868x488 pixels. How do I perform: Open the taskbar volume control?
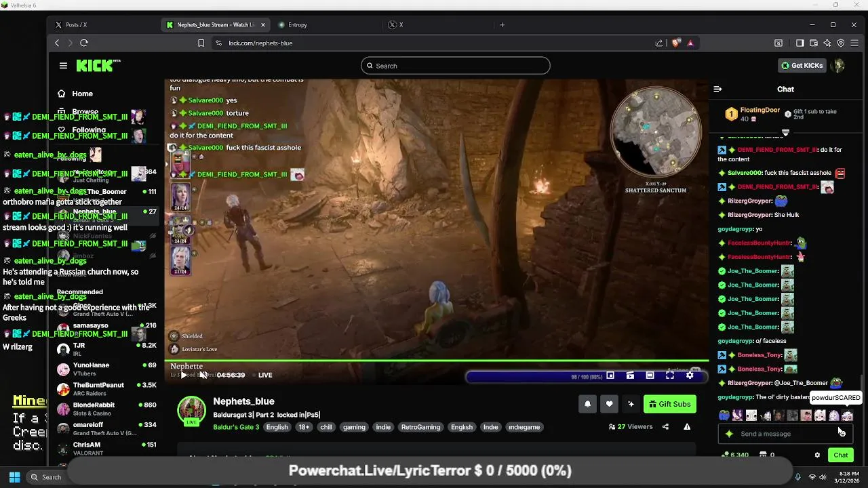click(823, 477)
